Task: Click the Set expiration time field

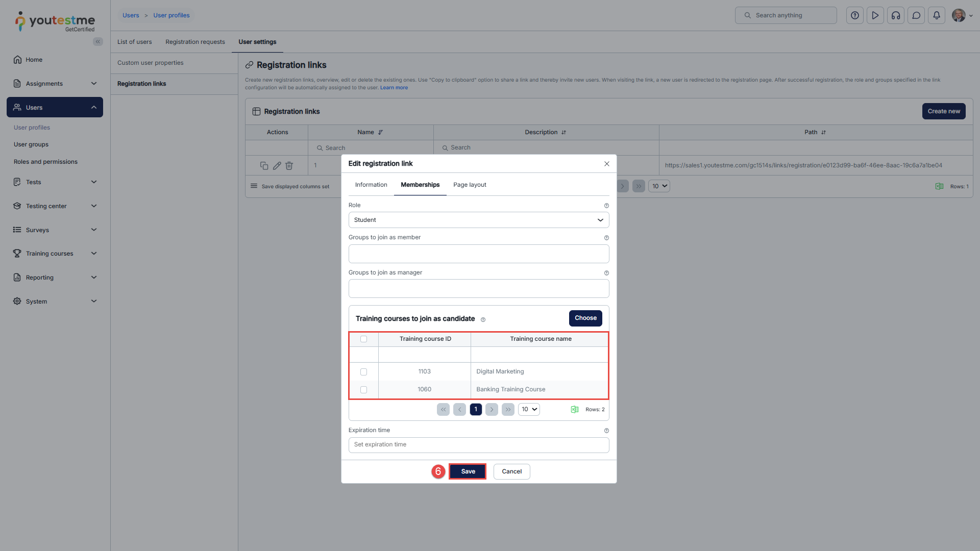Action: [x=478, y=445]
